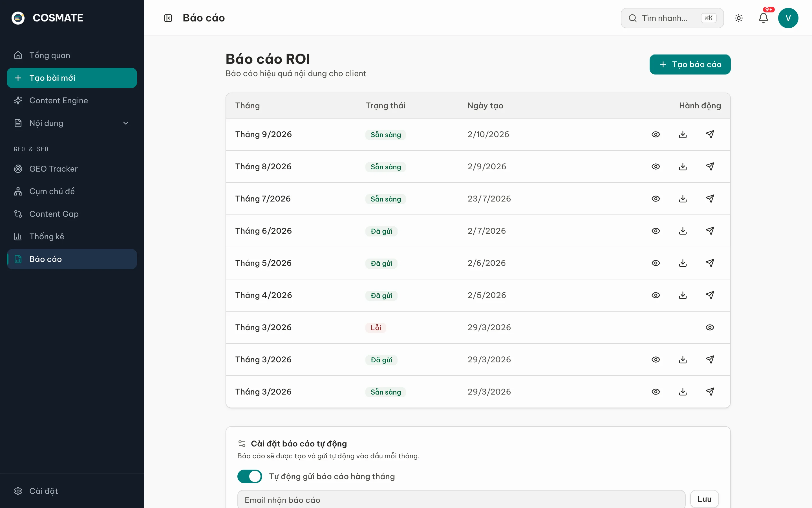Send the Tháng 8/2026 report
The height and width of the screenshot is (508, 812).
tap(710, 167)
